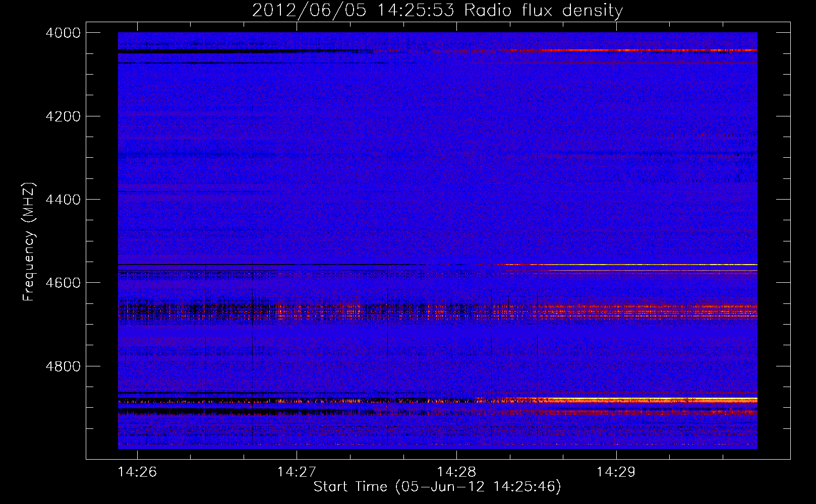Screen dimensions: 816x504
Task: Select the 4000 frequency axis label
Action: click(x=63, y=33)
